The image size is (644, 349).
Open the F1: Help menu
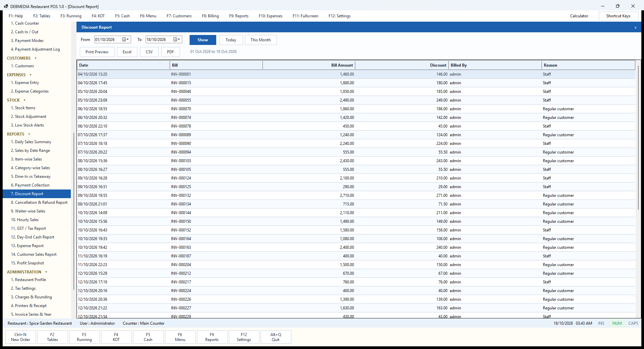click(x=16, y=16)
